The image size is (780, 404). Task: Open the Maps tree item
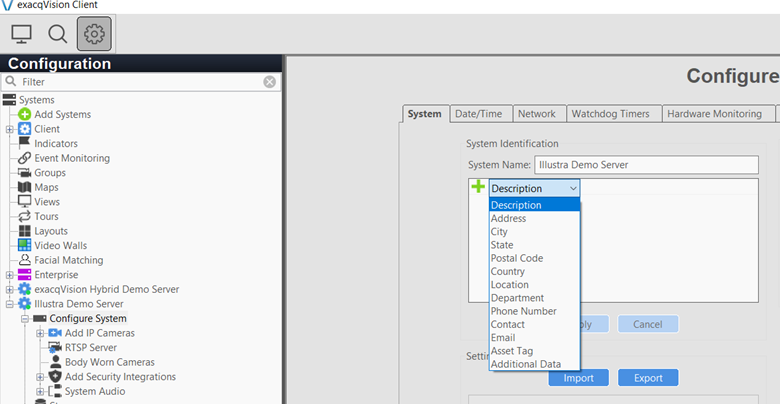tap(47, 187)
